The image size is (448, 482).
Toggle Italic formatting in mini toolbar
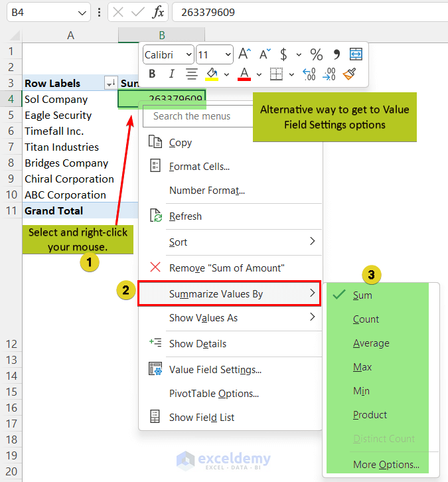coord(171,74)
